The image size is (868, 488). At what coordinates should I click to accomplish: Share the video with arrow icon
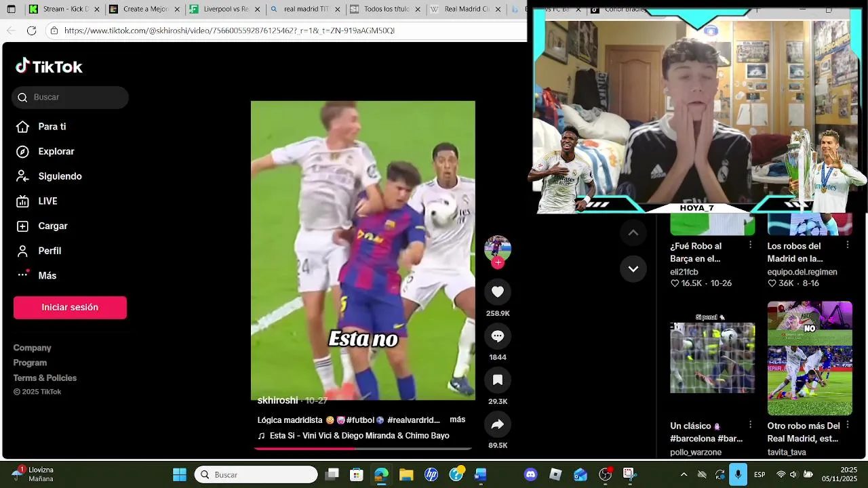[x=498, y=424]
